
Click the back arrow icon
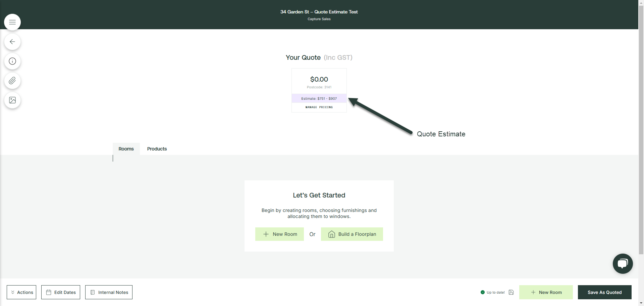pyautogui.click(x=12, y=42)
